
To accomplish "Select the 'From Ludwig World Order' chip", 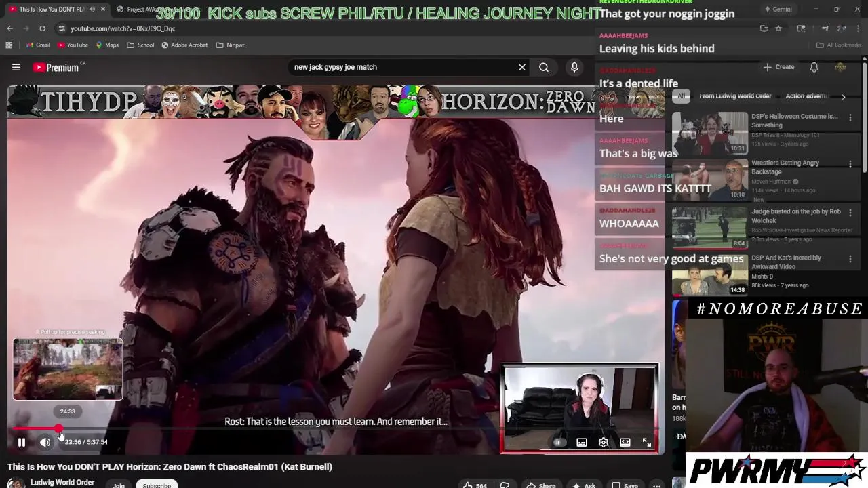I will (735, 96).
